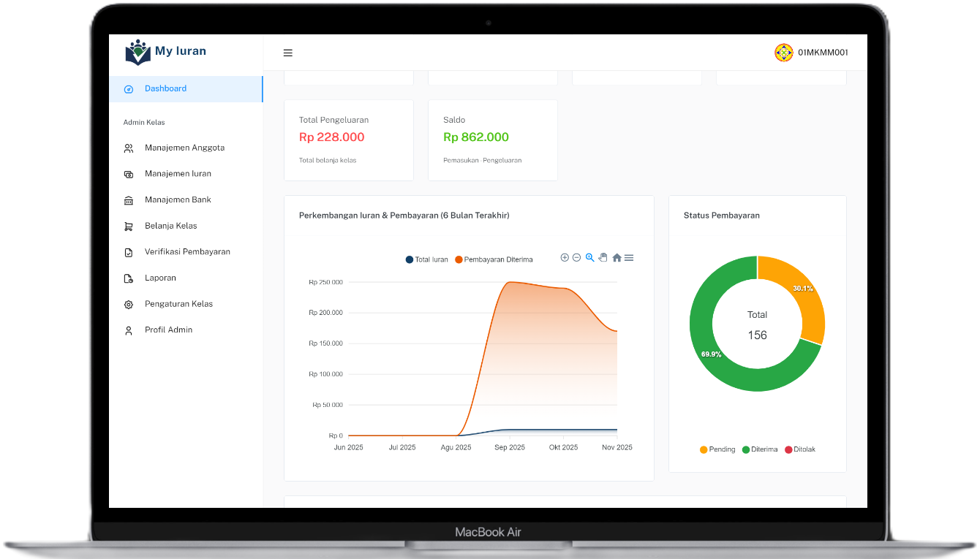Activate the selection zoom magnifier tool
This screenshot has width=980, height=559.
[589, 258]
